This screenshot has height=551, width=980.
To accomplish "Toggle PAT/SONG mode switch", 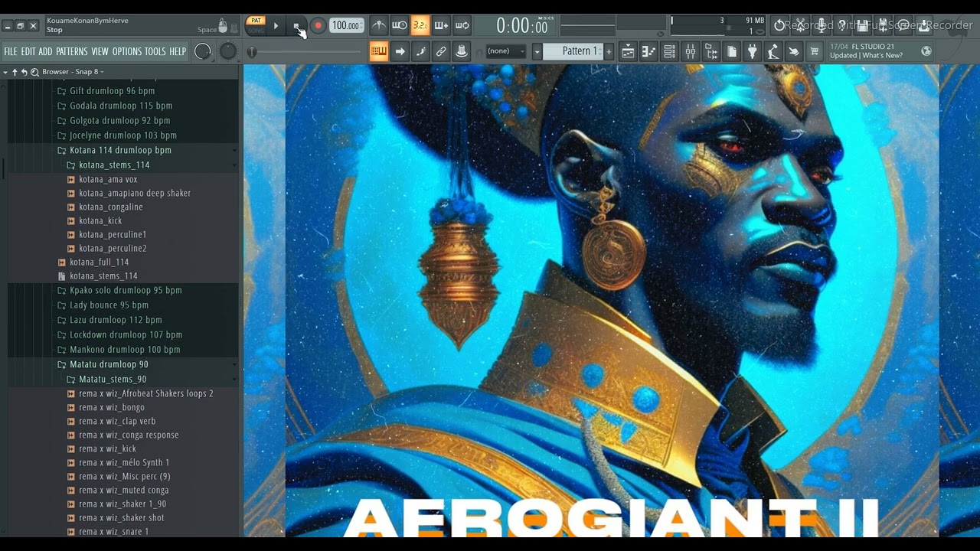I will tap(256, 25).
